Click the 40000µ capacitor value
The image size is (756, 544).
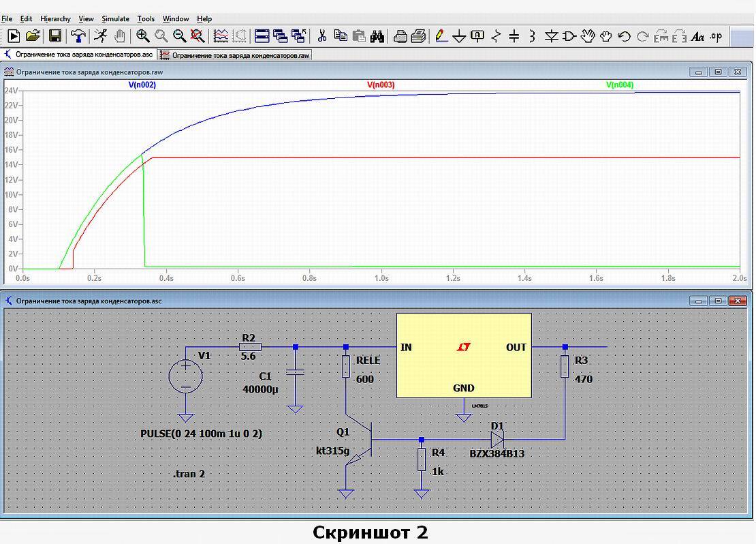pyautogui.click(x=260, y=389)
